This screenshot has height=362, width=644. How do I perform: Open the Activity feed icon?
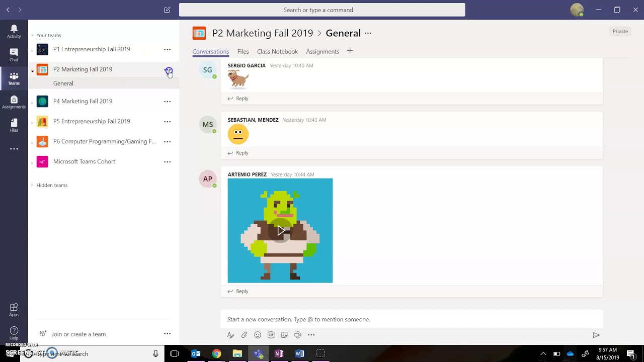(14, 31)
